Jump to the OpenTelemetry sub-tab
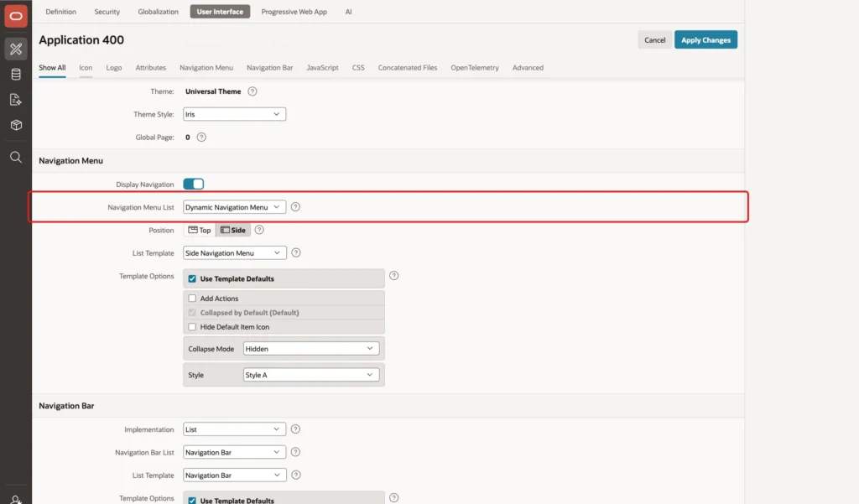 (475, 68)
